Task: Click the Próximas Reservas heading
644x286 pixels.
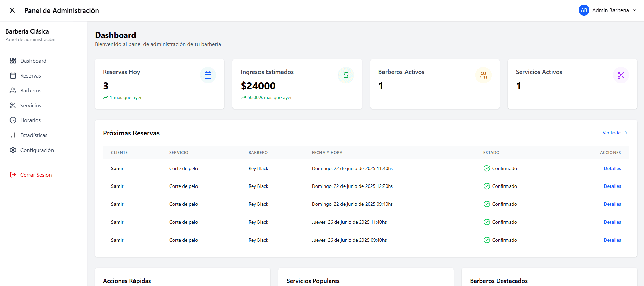Action: [131, 133]
